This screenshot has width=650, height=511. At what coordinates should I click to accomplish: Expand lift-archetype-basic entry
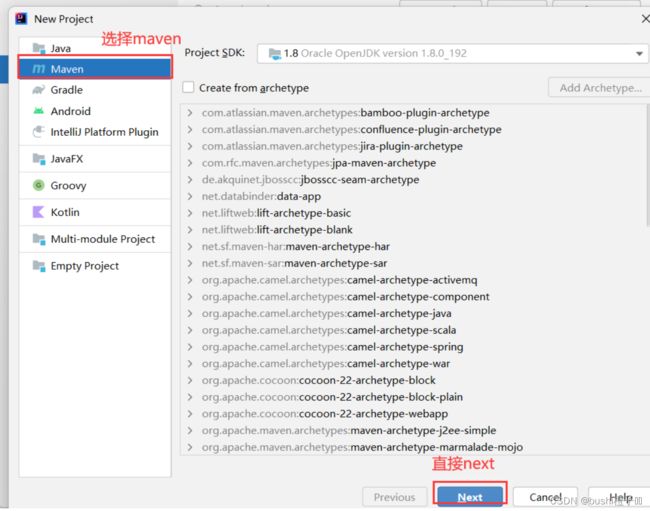[190, 213]
